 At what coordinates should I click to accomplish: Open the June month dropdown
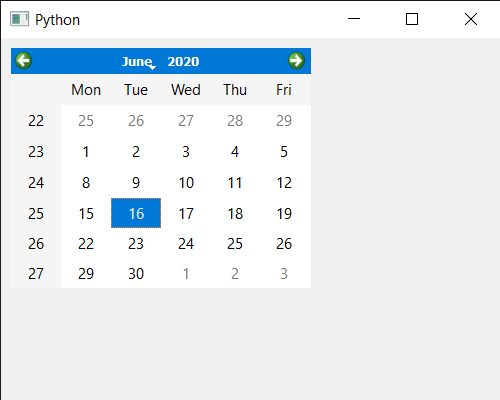138,62
